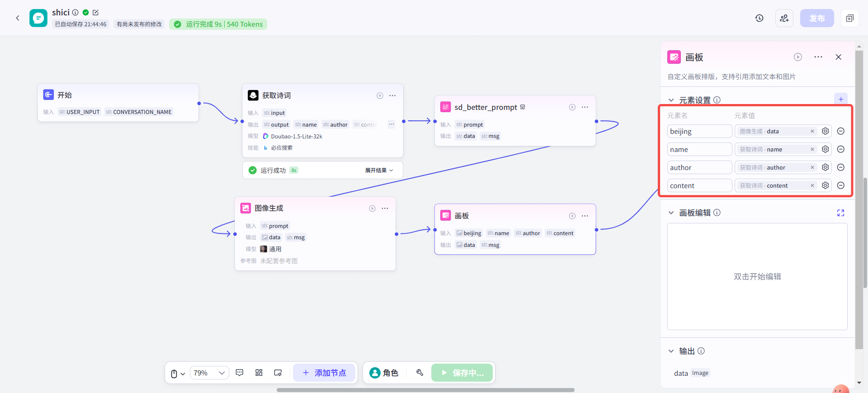Image resolution: width=868 pixels, height=393 pixels.
Task: Run the 获取诗词 node alone
Action: point(380,95)
